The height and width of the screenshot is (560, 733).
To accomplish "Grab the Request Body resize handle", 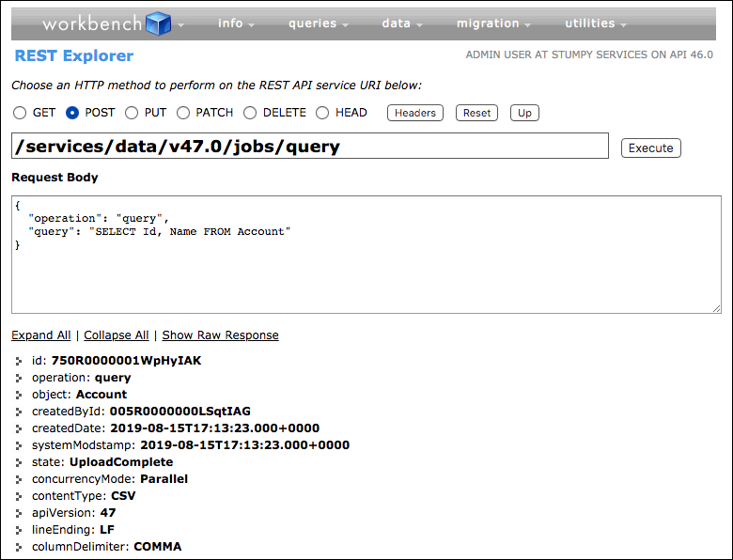I will point(717,308).
